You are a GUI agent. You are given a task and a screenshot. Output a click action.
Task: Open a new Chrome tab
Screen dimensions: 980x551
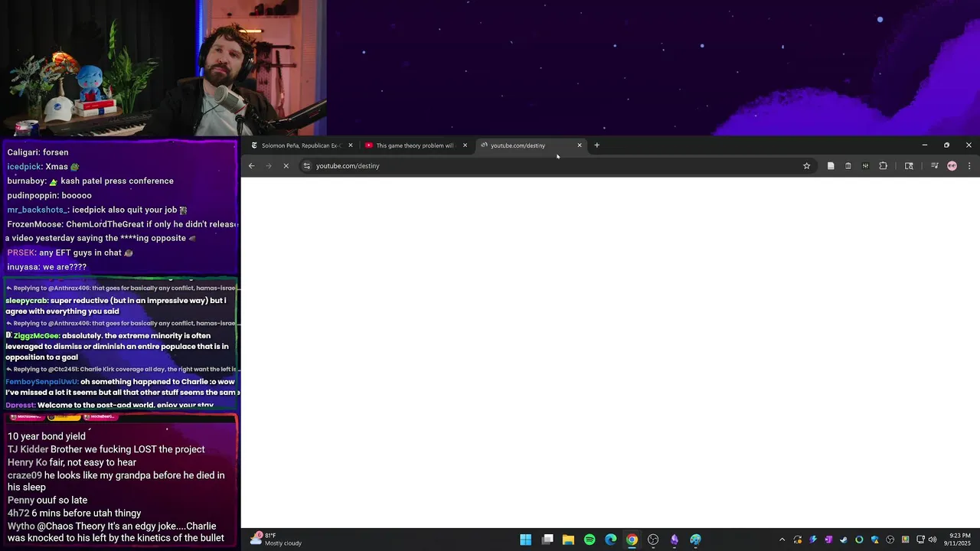597,145
